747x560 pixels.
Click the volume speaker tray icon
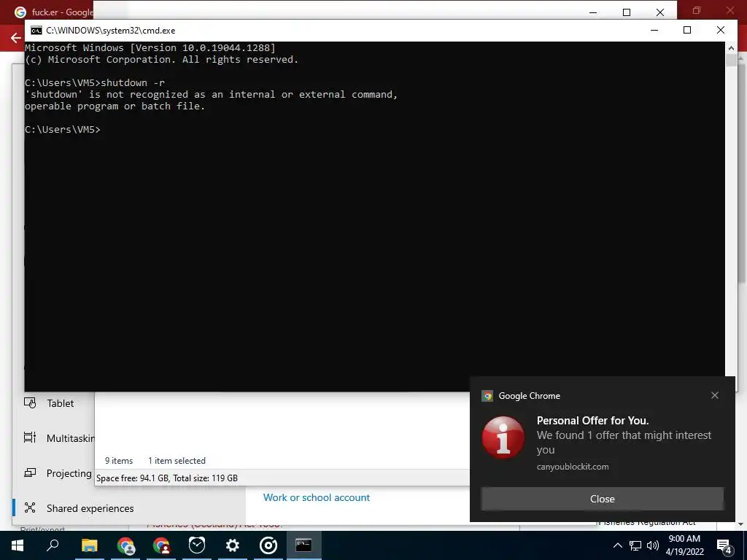pyautogui.click(x=653, y=545)
